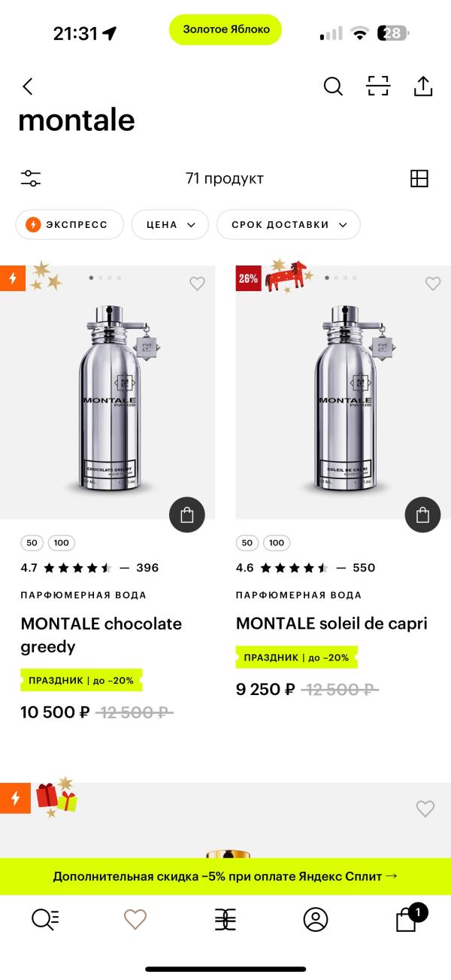Favorite MONTALE chocolate greedy with heart

point(197,284)
